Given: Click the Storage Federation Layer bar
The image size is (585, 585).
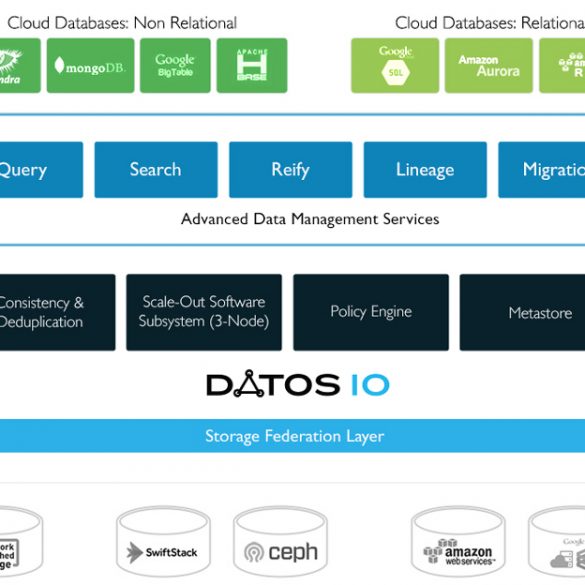Looking at the screenshot, I should point(292,436).
